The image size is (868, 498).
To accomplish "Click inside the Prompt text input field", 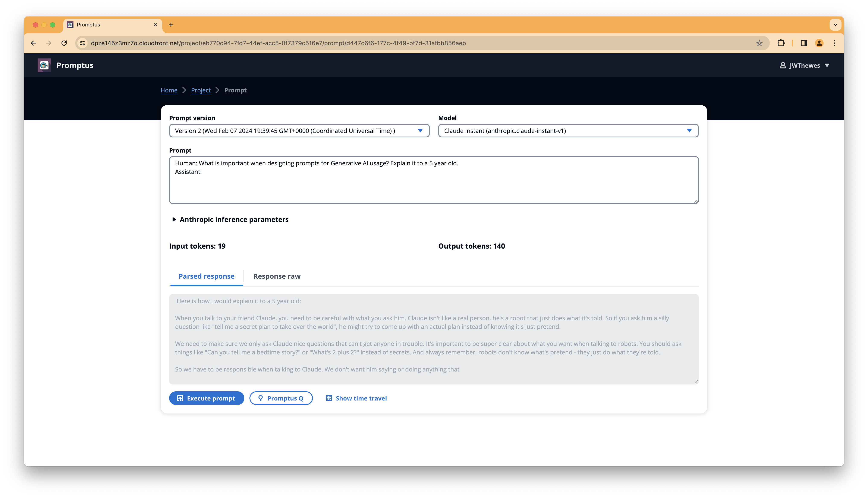I will [433, 179].
